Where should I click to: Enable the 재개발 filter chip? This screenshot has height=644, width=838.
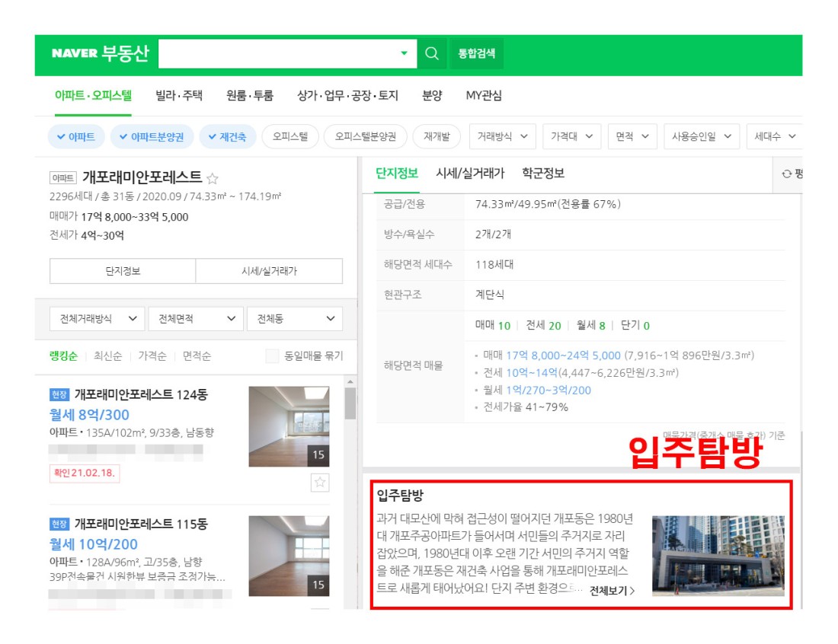[x=437, y=137]
